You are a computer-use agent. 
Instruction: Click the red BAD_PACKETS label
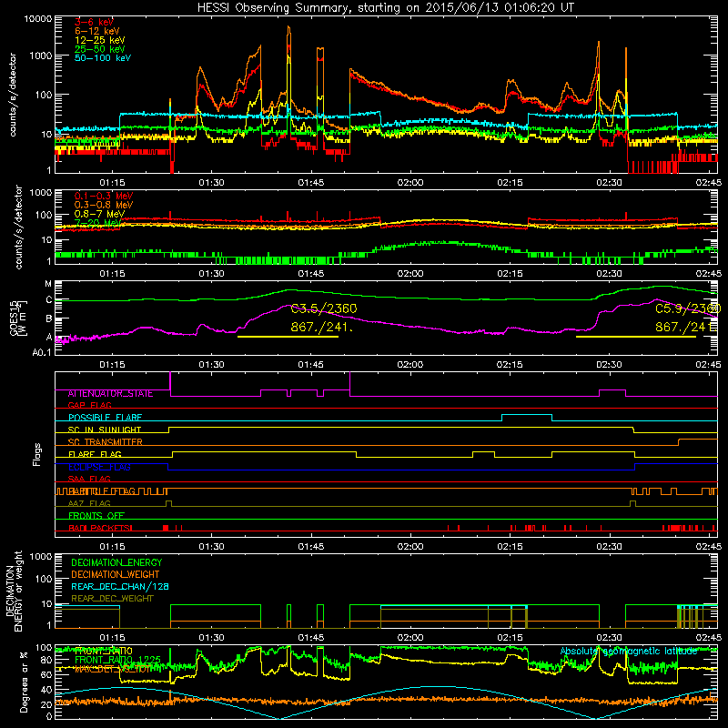coord(100,528)
